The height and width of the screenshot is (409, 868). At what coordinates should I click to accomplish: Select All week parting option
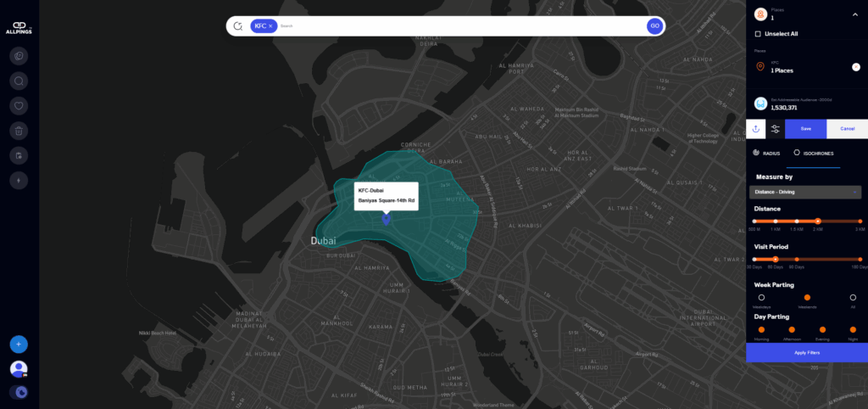tap(853, 298)
